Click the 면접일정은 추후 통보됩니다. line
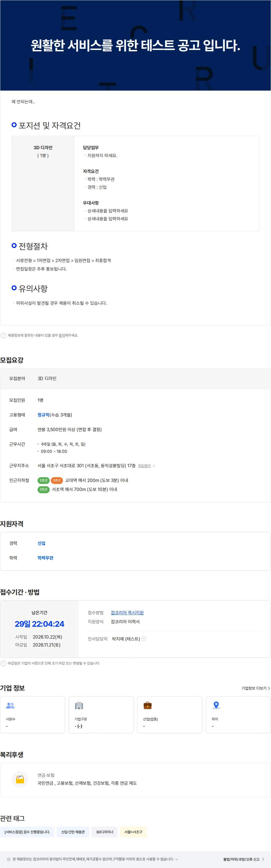271x868 pixels. (x=41, y=269)
